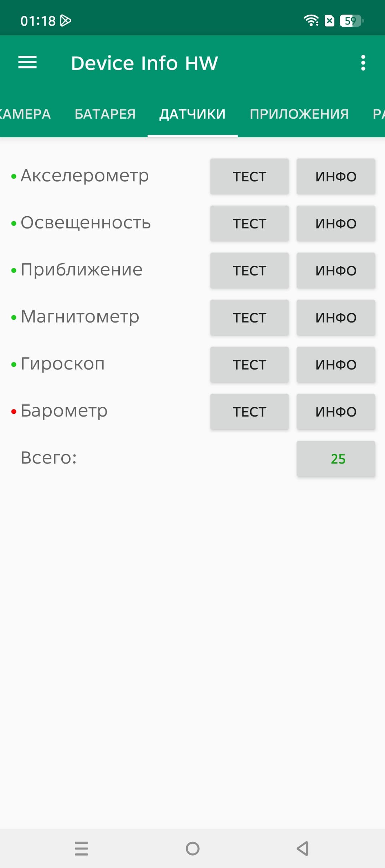Image resolution: width=385 pixels, height=868 pixels.
Task: Open the hamburger navigation menu
Action: [x=27, y=63]
